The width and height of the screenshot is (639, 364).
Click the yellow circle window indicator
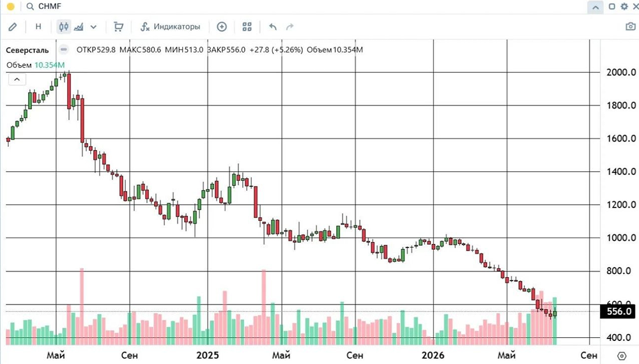tap(11, 6)
